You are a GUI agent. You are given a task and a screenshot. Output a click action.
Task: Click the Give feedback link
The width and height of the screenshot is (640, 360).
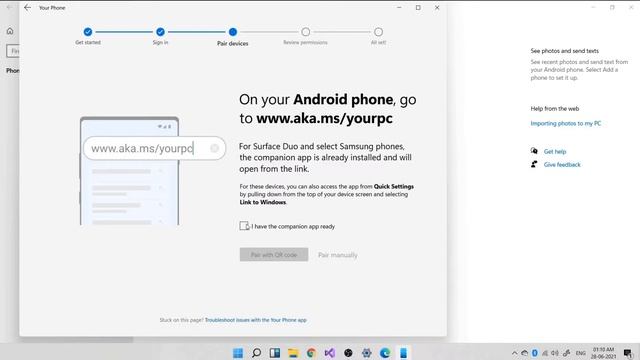[x=562, y=164]
